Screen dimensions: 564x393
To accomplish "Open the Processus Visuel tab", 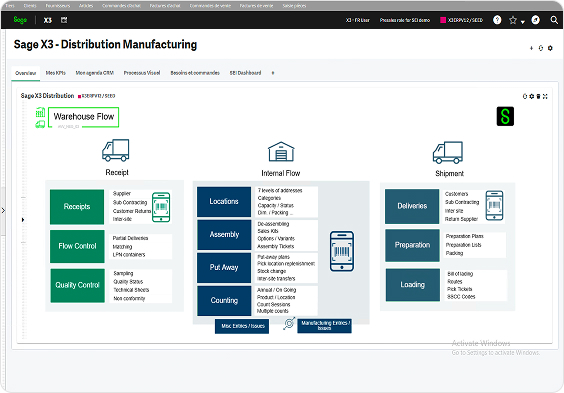I will (x=142, y=73).
